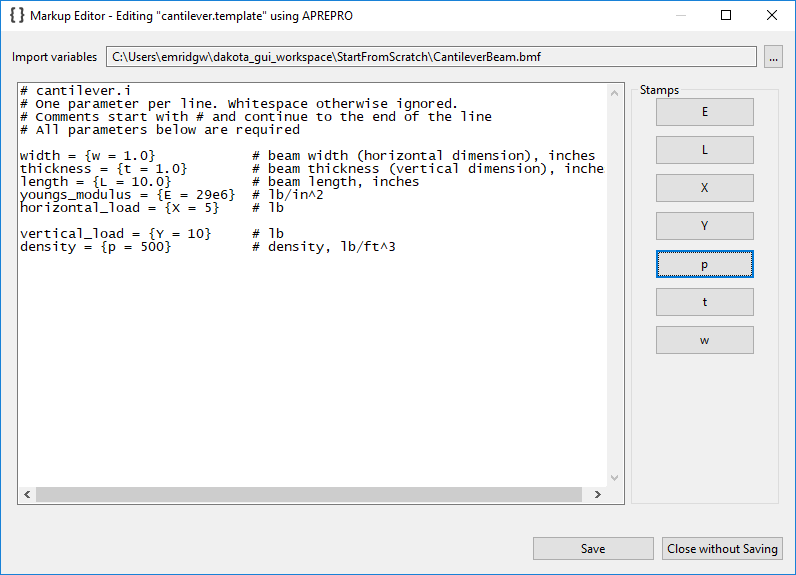The height and width of the screenshot is (575, 796).
Task: Click the line 'youngs_modulus = {E = 29e6}'
Action: (127, 195)
